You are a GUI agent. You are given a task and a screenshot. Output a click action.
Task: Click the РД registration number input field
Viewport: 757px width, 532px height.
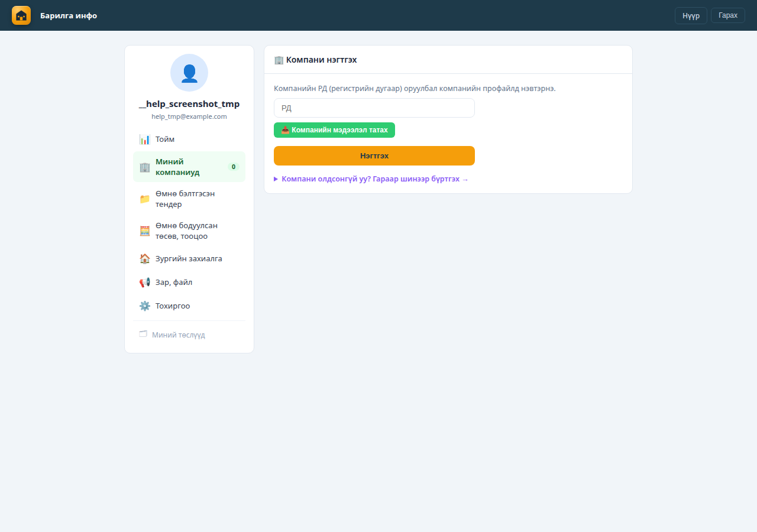click(374, 108)
